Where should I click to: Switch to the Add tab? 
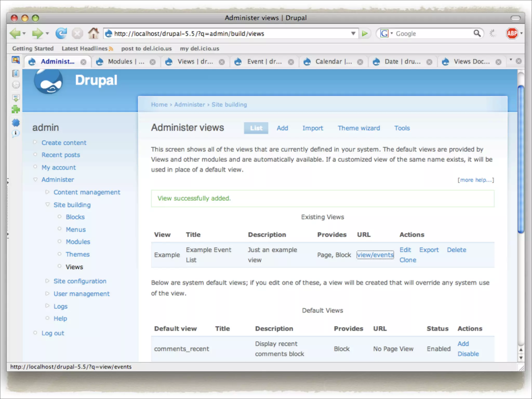282,128
